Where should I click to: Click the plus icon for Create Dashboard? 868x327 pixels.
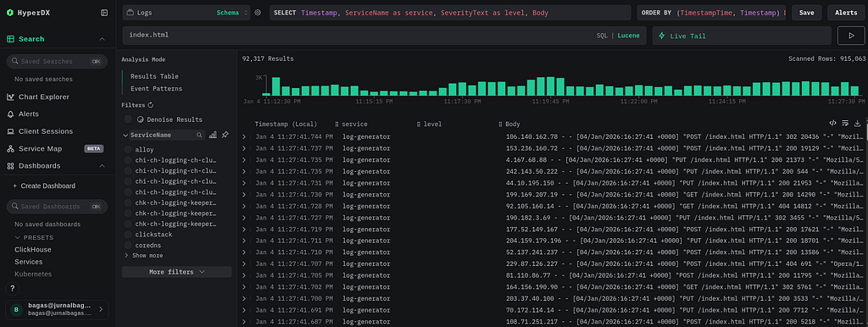15,186
